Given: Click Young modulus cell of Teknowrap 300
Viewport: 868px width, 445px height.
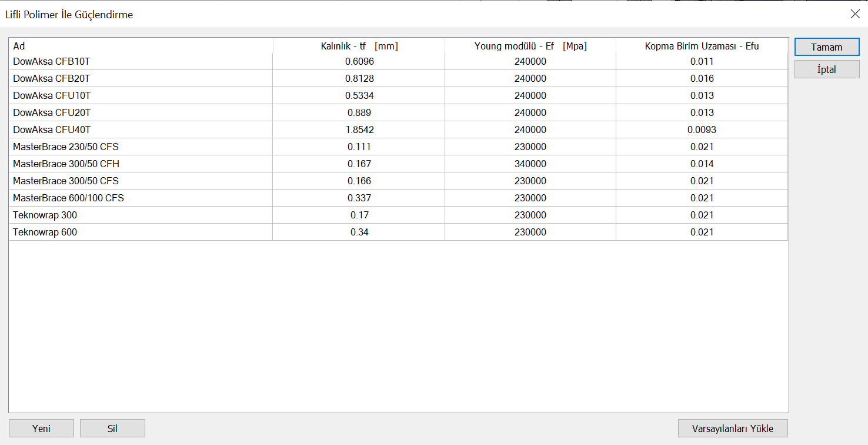Looking at the screenshot, I should (x=530, y=215).
